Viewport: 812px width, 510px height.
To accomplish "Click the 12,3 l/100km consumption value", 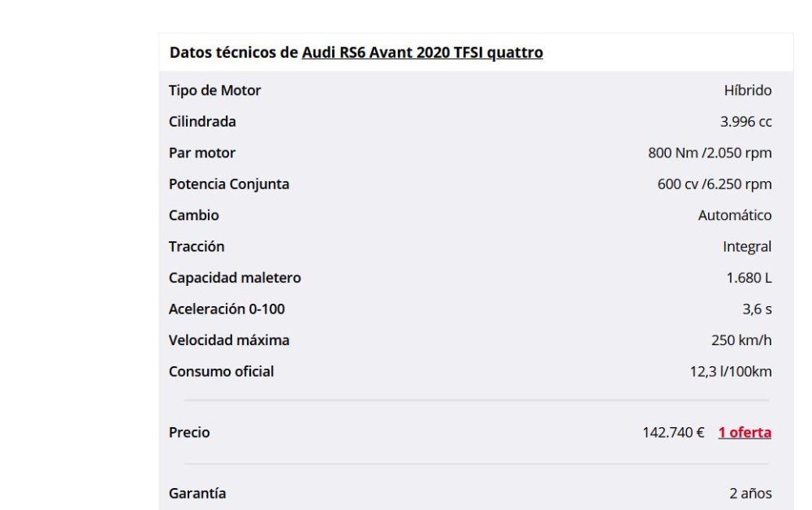I will pos(730,371).
